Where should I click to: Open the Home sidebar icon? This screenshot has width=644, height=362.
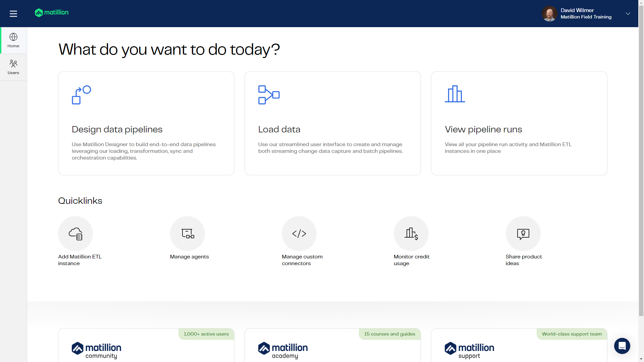tap(13, 40)
